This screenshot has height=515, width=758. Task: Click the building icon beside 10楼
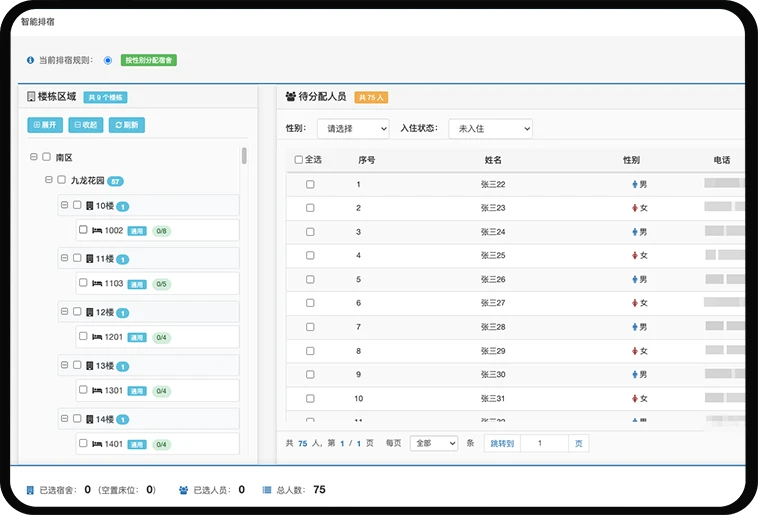tap(90, 206)
